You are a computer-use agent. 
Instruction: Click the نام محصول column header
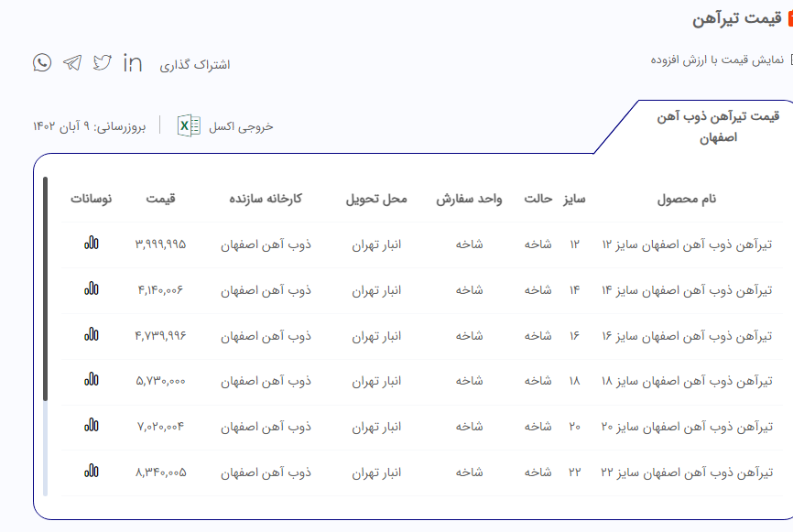coord(687,199)
